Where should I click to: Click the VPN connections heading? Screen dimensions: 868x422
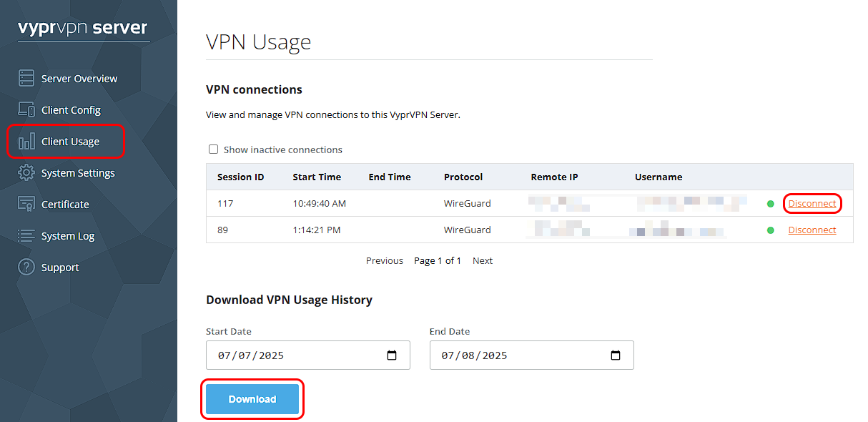pyautogui.click(x=254, y=90)
